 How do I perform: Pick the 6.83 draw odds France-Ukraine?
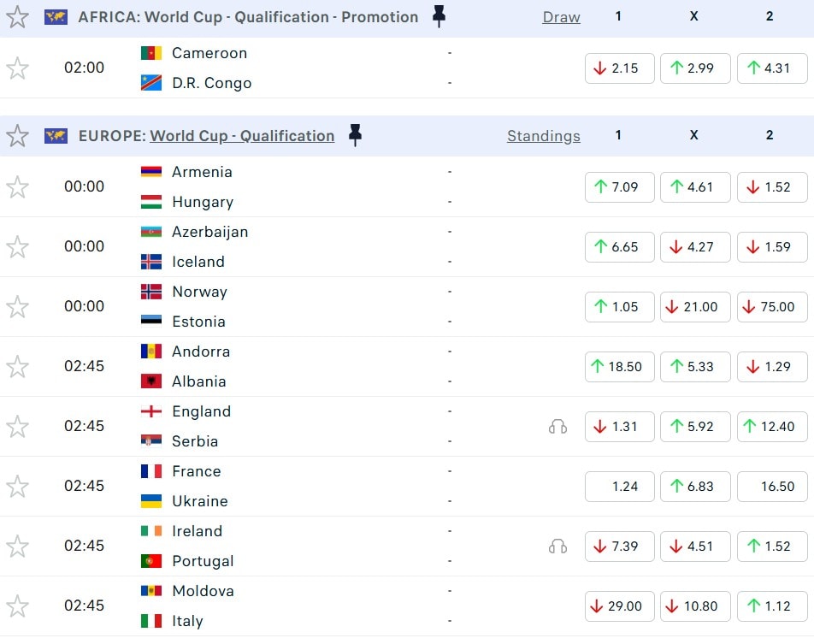point(693,486)
